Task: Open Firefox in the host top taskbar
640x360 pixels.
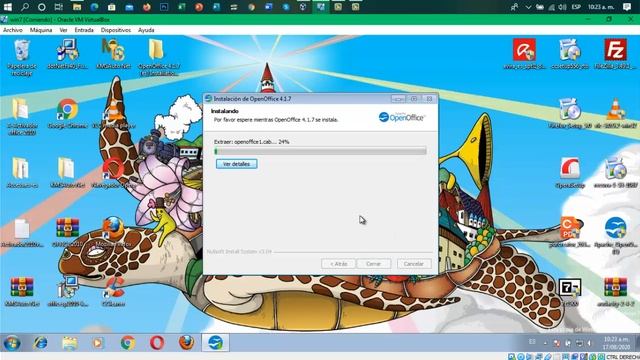Action: click(147, 7)
